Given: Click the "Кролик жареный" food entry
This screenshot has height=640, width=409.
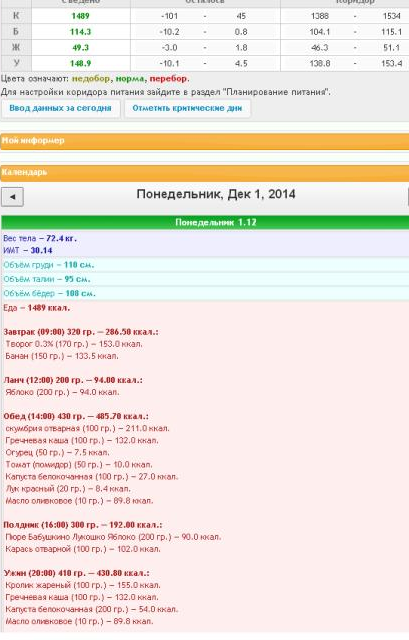Looking at the screenshot, I should (83, 585).
